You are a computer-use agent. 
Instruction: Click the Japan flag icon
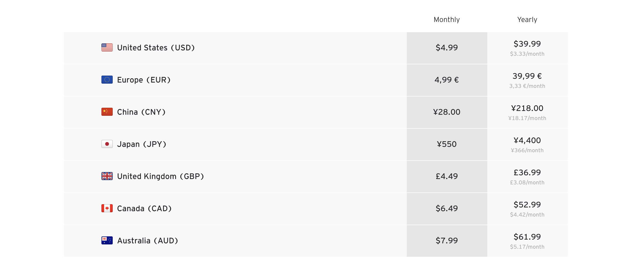pyautogui.click(x=107, y=144)
